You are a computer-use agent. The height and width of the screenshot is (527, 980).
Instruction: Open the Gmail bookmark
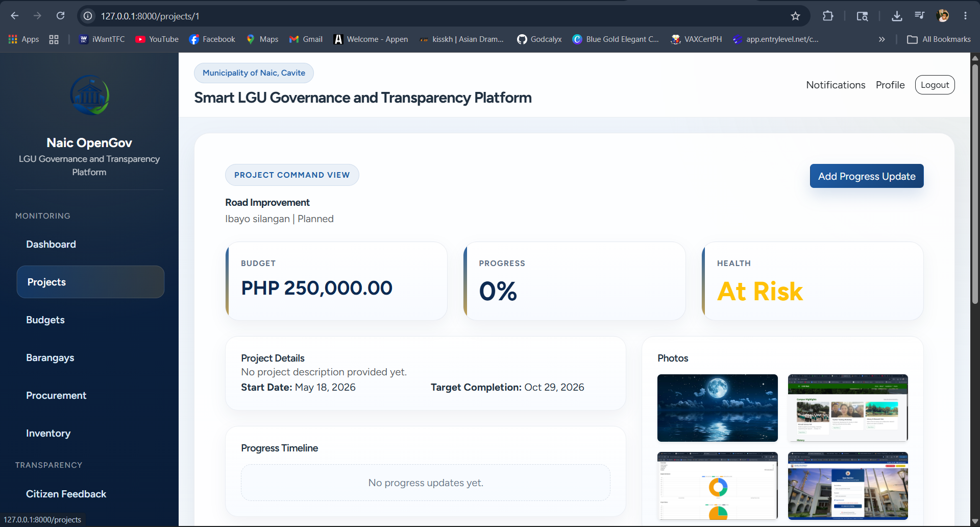(x=306, y=39)
